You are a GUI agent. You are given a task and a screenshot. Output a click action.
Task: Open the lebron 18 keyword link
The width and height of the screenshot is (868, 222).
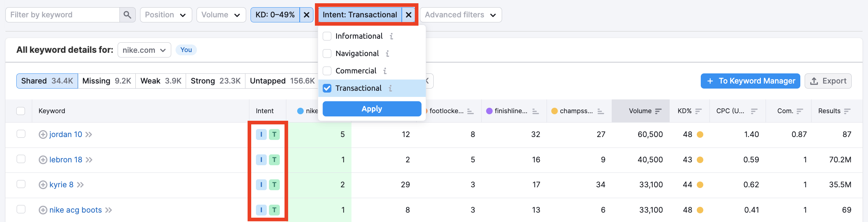pos(66,160)
